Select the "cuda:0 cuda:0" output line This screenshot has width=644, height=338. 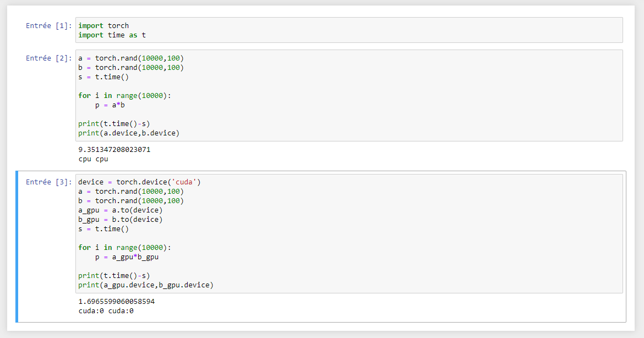106,311
